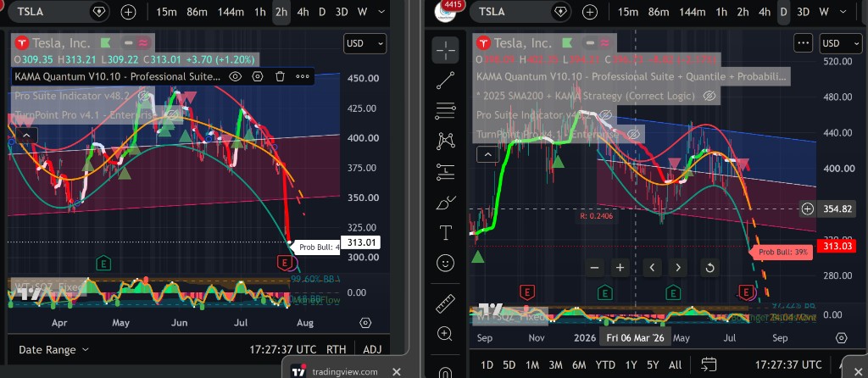868x378 pixels.
Task: Close the tradingview.com popup tab
Action: point(396,372)
